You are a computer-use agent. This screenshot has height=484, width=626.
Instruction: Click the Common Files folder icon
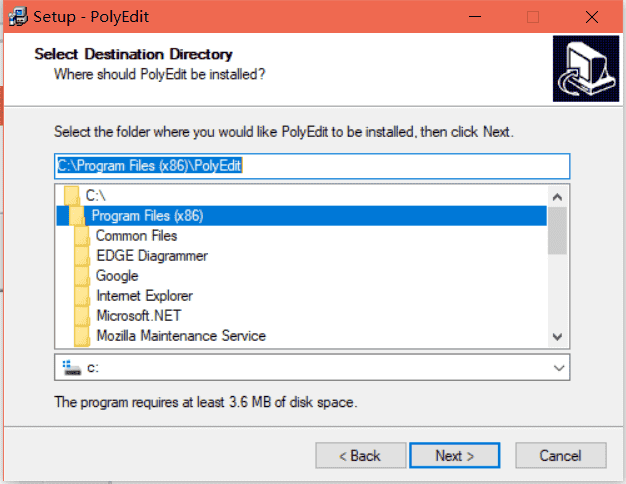(82, 236)
